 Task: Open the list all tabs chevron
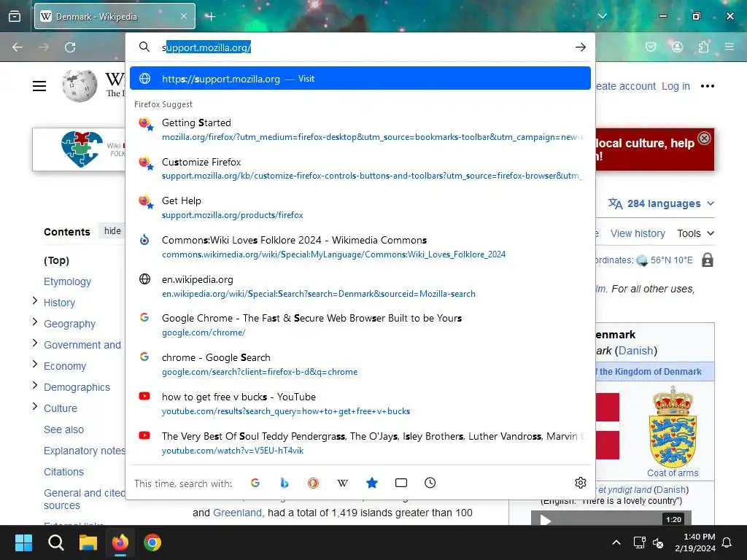point(602,16)
